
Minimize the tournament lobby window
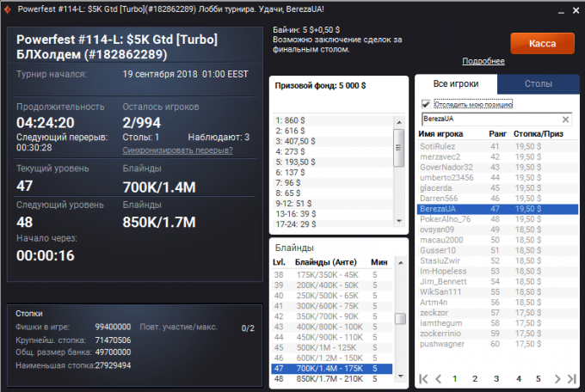(561, 11)
